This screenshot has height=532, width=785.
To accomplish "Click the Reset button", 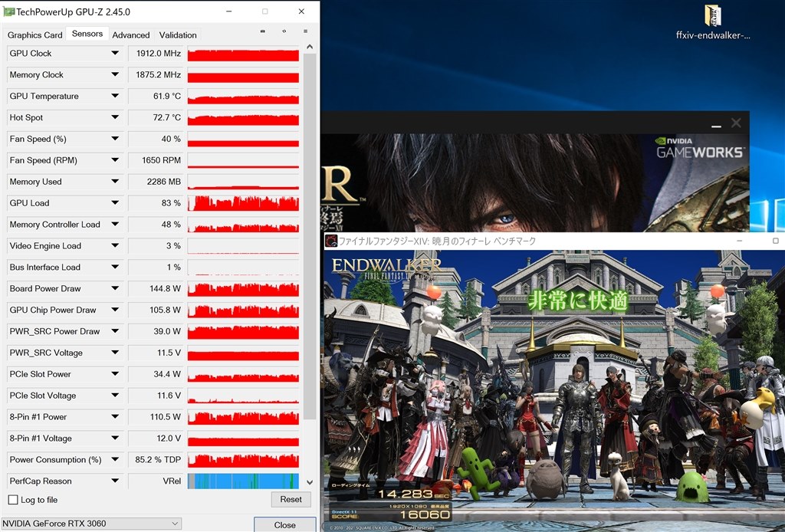I will [291, 500].
